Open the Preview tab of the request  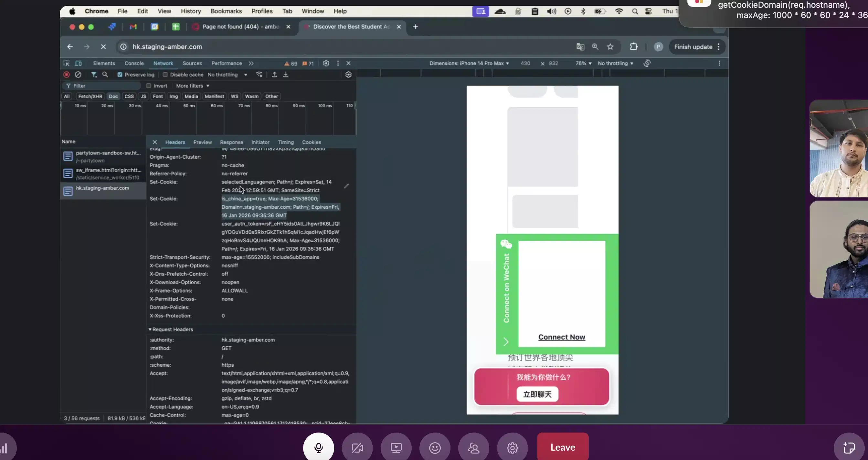point(203,142)
